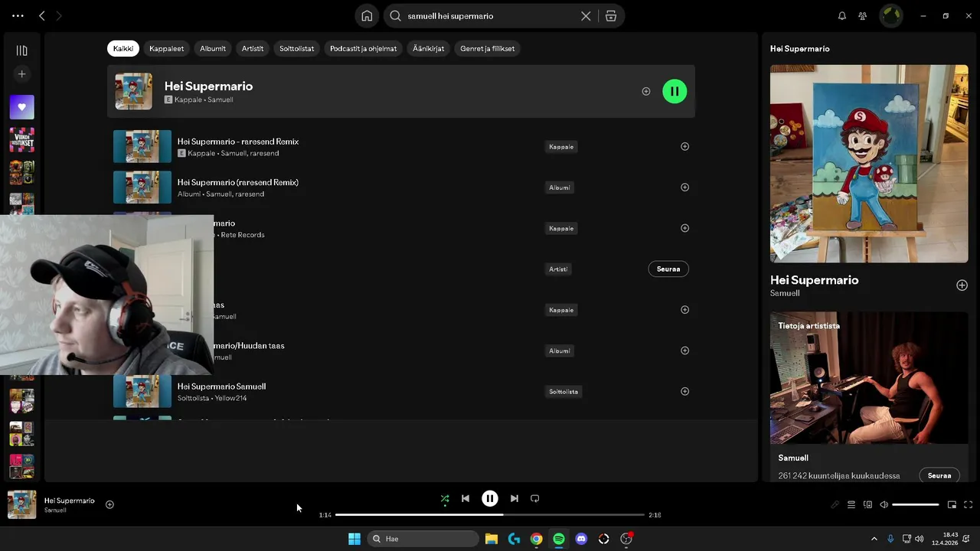
Task: Pause playback in the bottom player
Action: click(x=490, y=498)
